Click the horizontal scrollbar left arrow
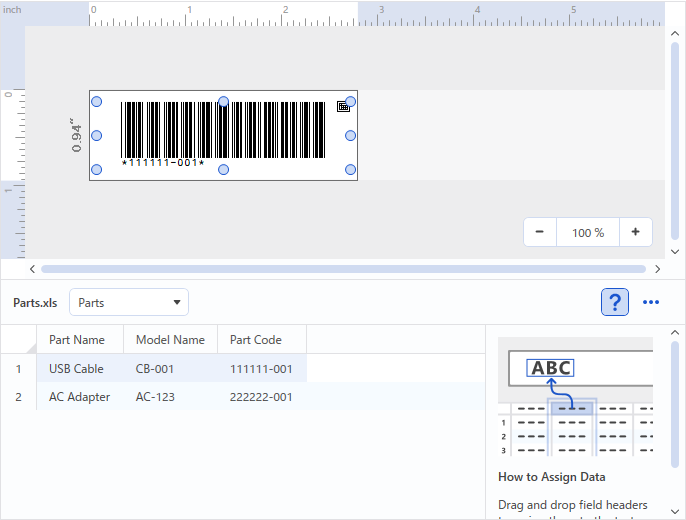This screenshot has width=686, height=520. tap(33, 269)
